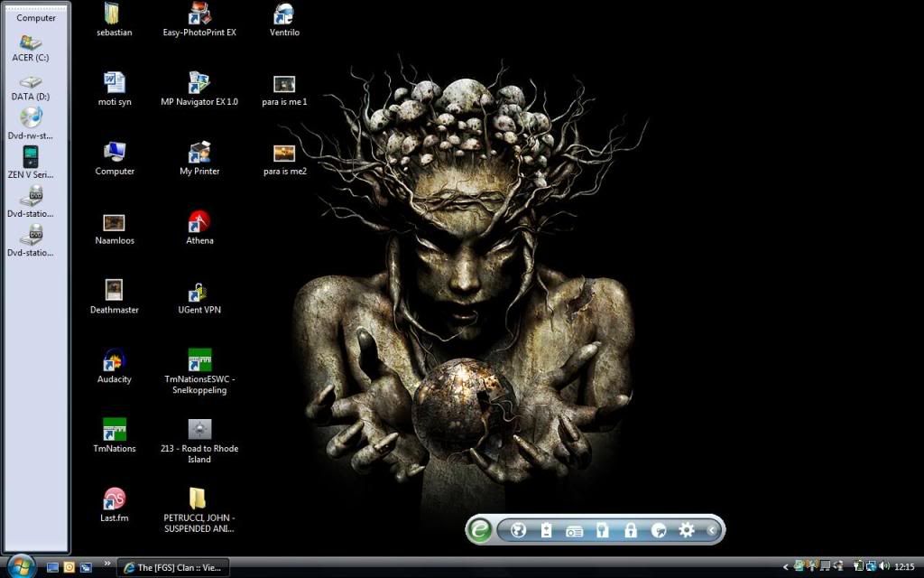Open the Dvd-rw-st... drive in sidebar
The height and width of the screenshot is (578, 924).
coord(30,125)
